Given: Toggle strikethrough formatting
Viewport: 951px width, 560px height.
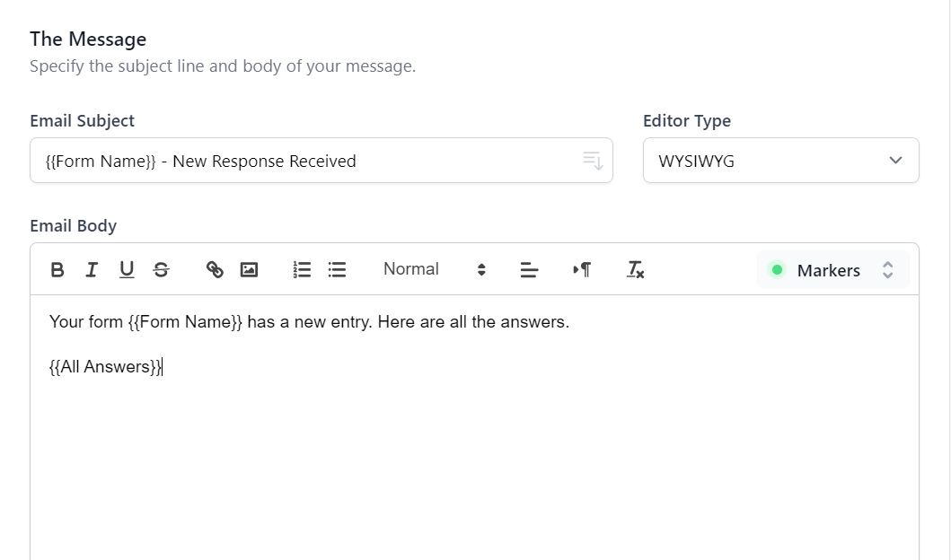Looking at the screenshot, I should pyautogui.click(x=160, y=269).
